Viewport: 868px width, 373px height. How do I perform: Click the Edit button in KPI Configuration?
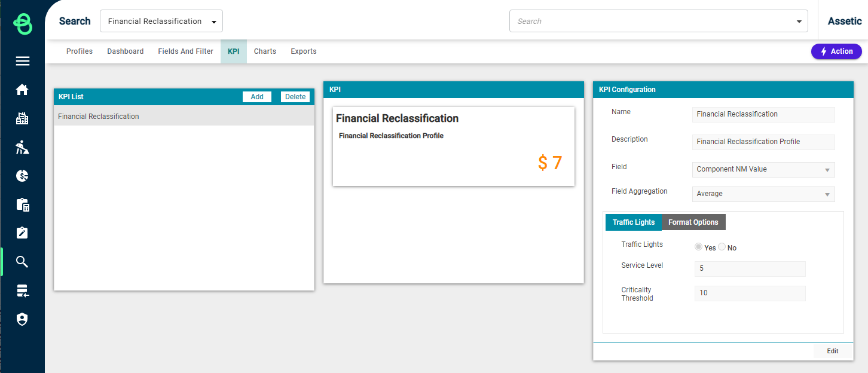833,351
